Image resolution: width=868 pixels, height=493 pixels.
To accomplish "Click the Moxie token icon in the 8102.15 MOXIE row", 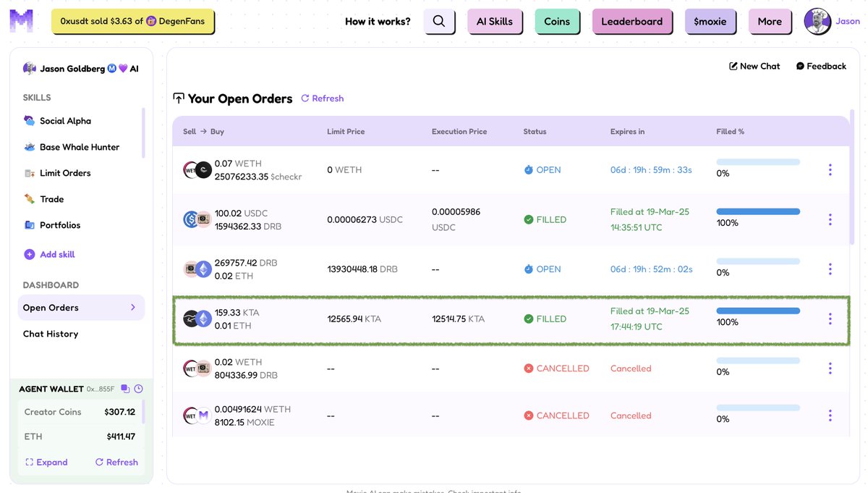I will point(204,416).
